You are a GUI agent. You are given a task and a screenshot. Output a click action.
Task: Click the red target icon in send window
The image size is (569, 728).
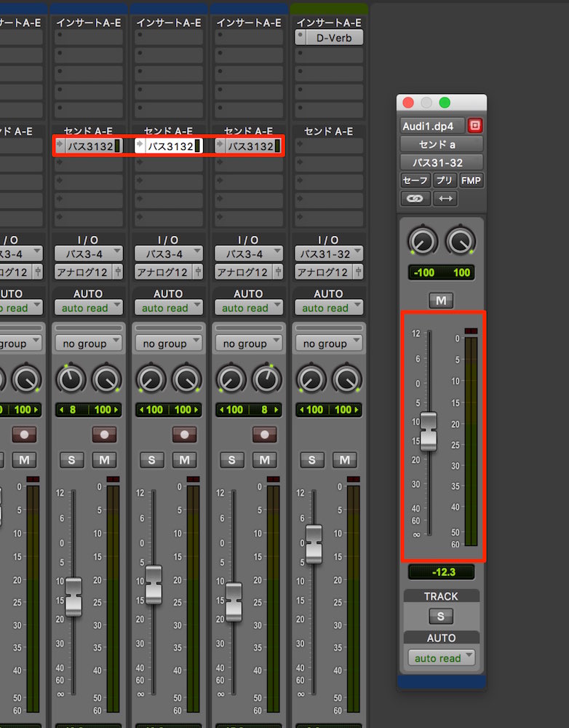click(475, 125)
